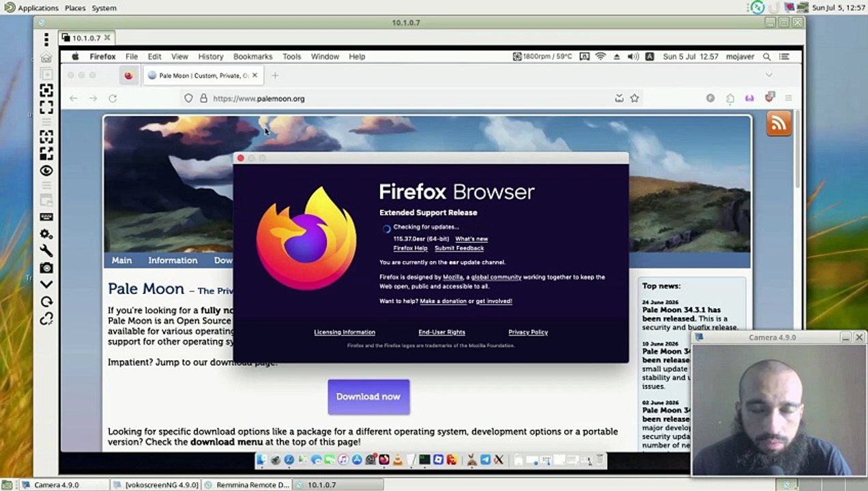Open the Firefox Help link
Image resolution: width=868 pixels, height=491 pixels.
pos(410,248)
